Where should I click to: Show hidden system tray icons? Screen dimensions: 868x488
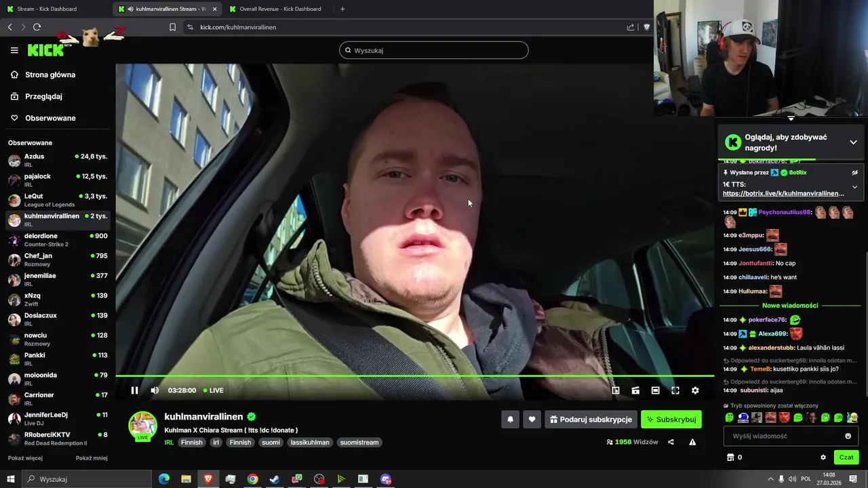coord(770,479)
